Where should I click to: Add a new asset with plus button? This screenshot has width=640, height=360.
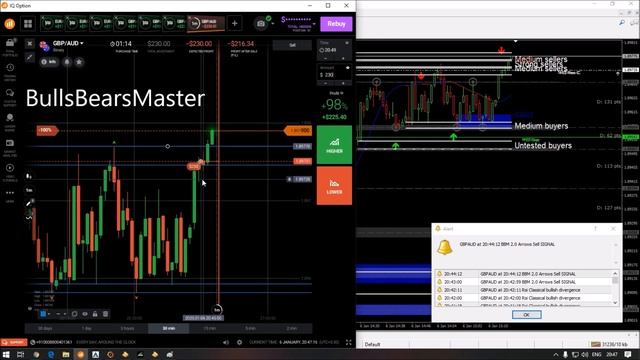(234, 24)
